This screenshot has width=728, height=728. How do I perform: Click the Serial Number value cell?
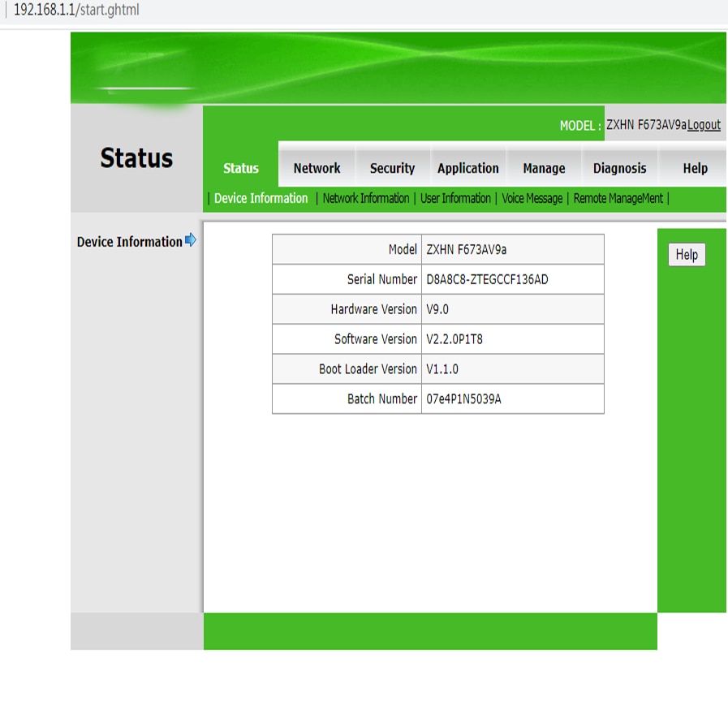(x=513, y=279)
